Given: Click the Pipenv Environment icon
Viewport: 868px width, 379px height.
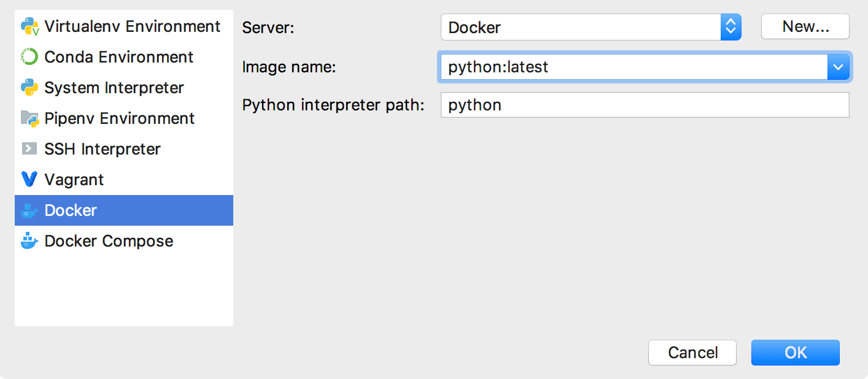Looking at the screenshot, I should coord(29,118).
